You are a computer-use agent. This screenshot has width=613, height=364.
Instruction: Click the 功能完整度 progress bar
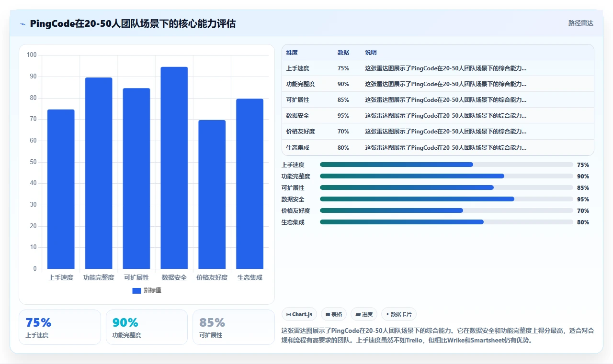point(446,176)
